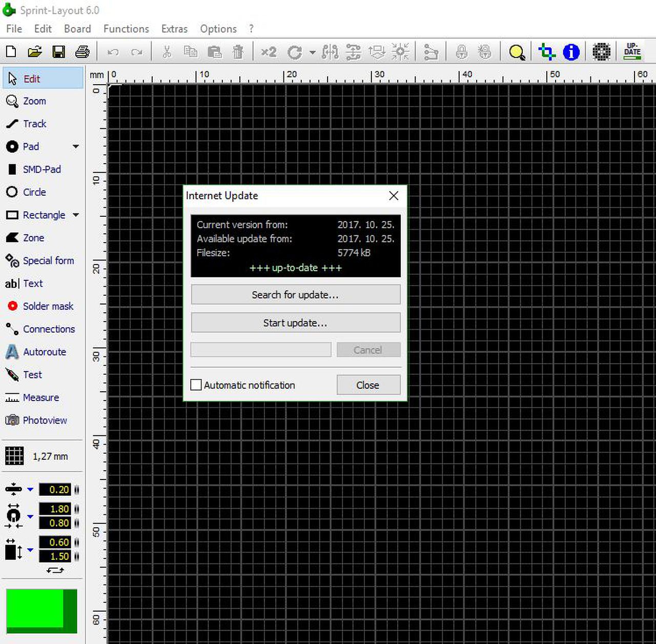Select the Track drawing tool
The image size is (656, 644).
(43, 124)
